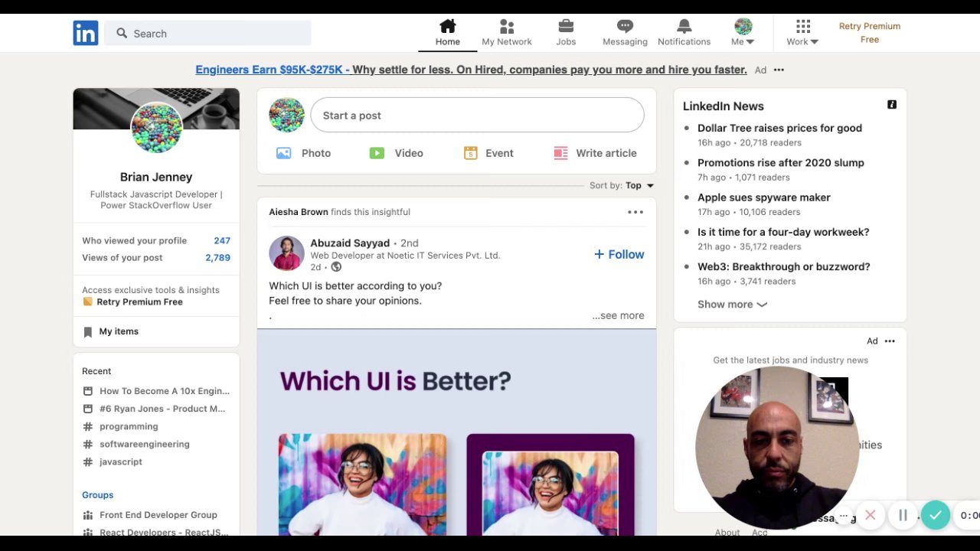Viewport: 980px width, 551px height.
Task: Open the Front End Developer Group
Action: point(150,515)
